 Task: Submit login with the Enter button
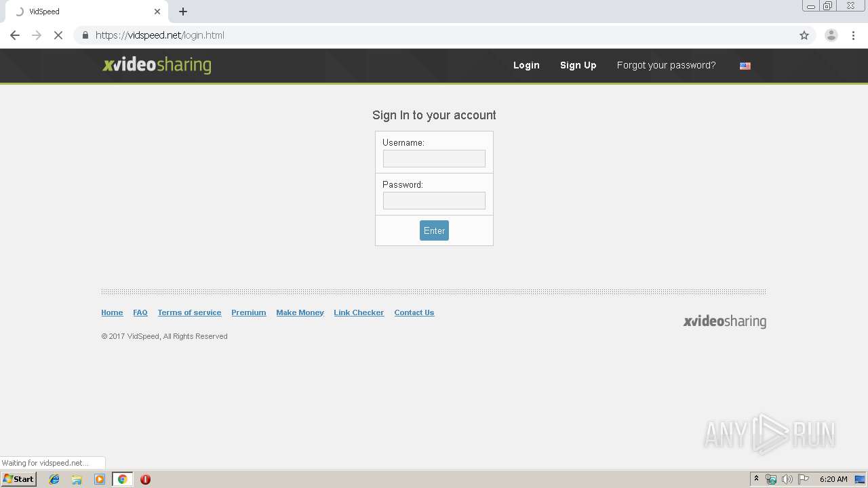coord(434,230)
